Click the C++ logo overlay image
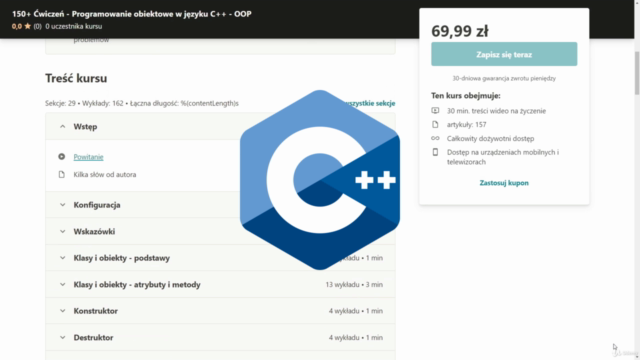Image resolution: width=640 pixels, height=360 pixels. tap(320, 180)
